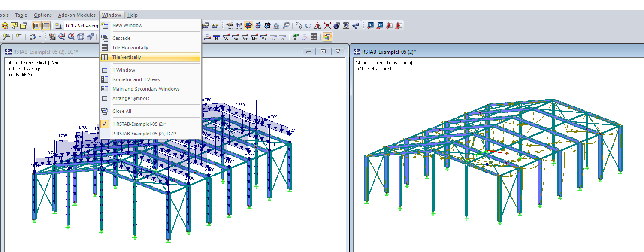Choose Tile Vertically in the Window menu
Screen dimensions: 644x252
point(150,57)
